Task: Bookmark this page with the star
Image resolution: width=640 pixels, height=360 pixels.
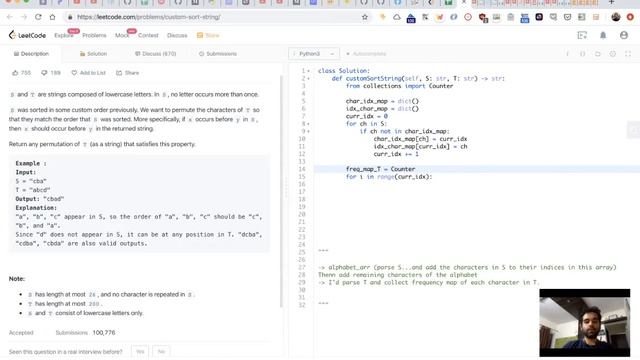Action: [x=364, y=17]
